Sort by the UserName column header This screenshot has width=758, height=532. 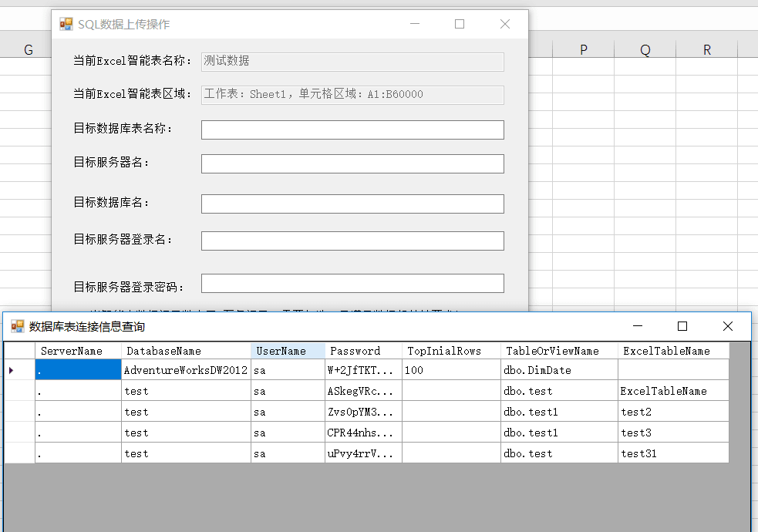coord(288,351)
